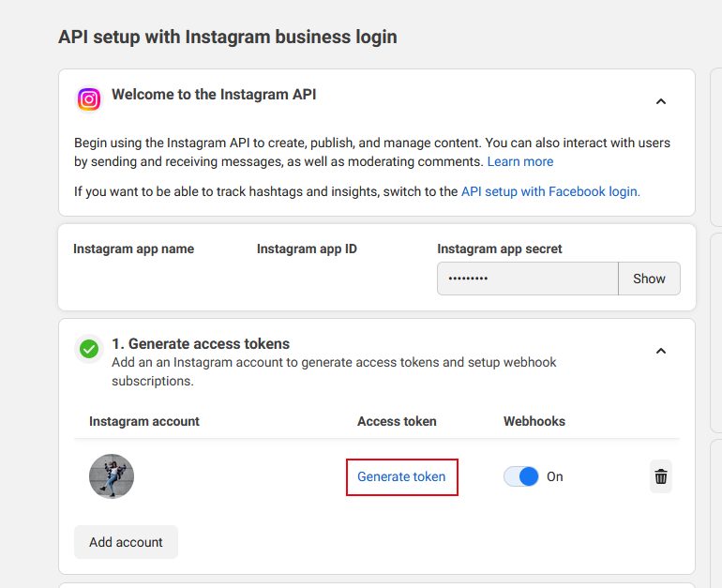Click the Webhooks column header
Screen dimensions: 722x588
(534, 421)
